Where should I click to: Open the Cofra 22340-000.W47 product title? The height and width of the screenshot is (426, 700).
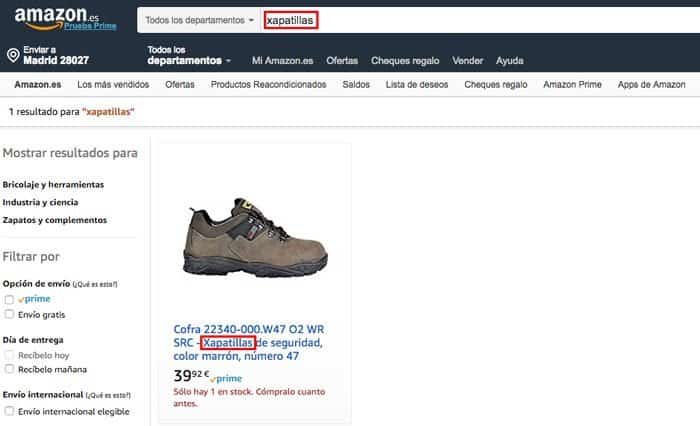249,342
